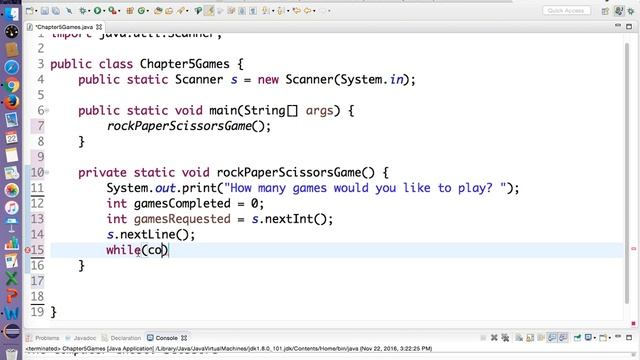Open the External Tools dropdown arrow
640x360 pixels.
click(x=118, y=11)
